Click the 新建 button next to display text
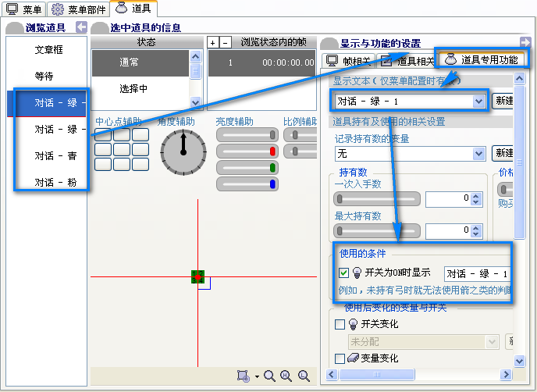This screenshot has height=392, width=537. (503, 101)
